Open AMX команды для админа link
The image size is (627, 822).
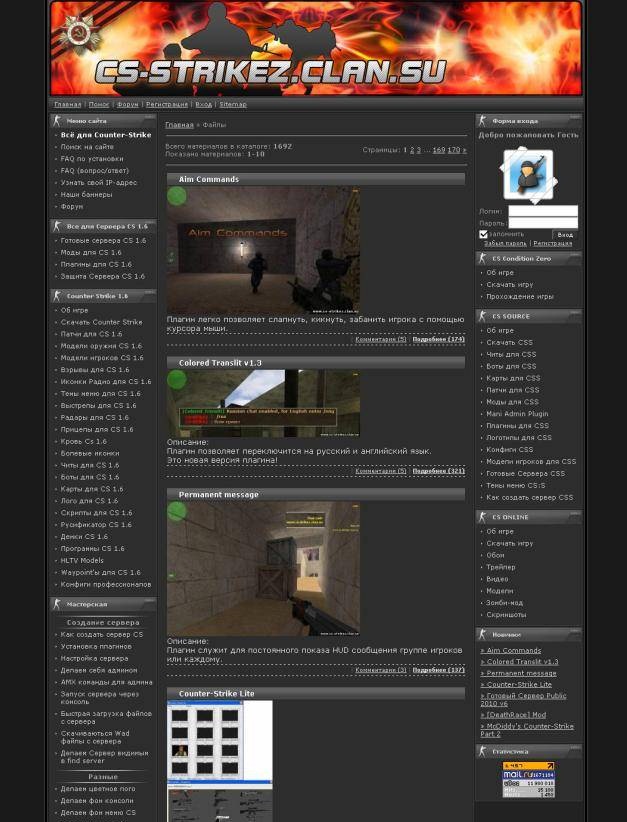(106, 682)
